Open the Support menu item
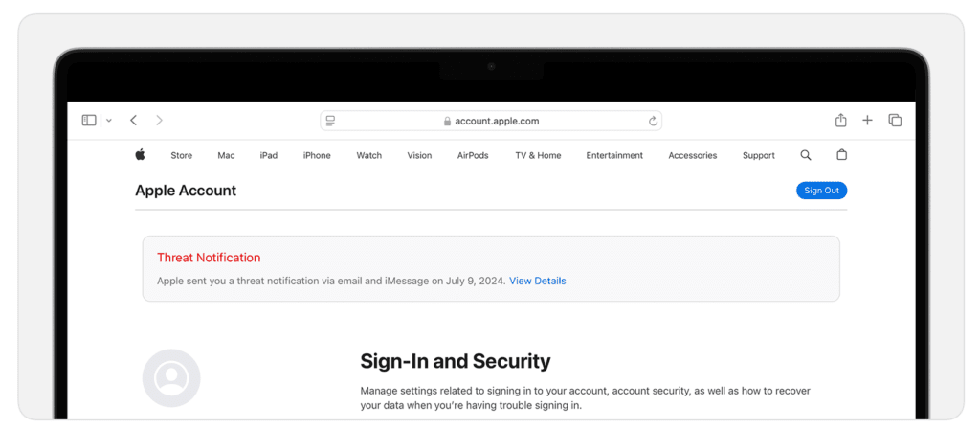Image resolution: width=980 pixels, height=429 pixels. coord(759,156)
